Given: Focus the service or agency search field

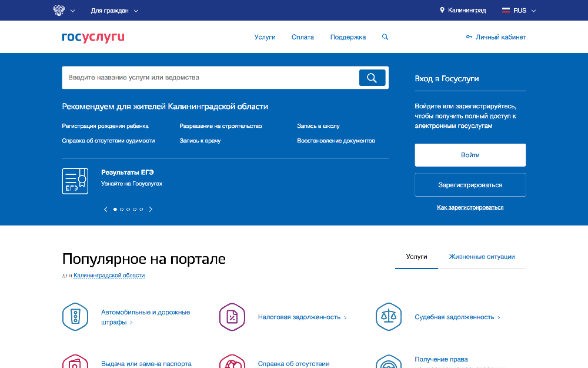Looking at the screenshot, I should [x=211, y=78].
